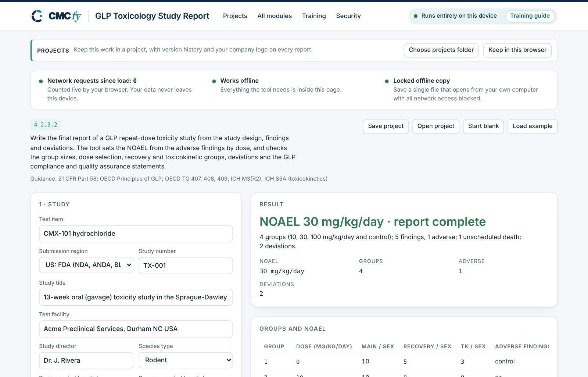Click the GROUPS AND NOAEL section heading

293,329
